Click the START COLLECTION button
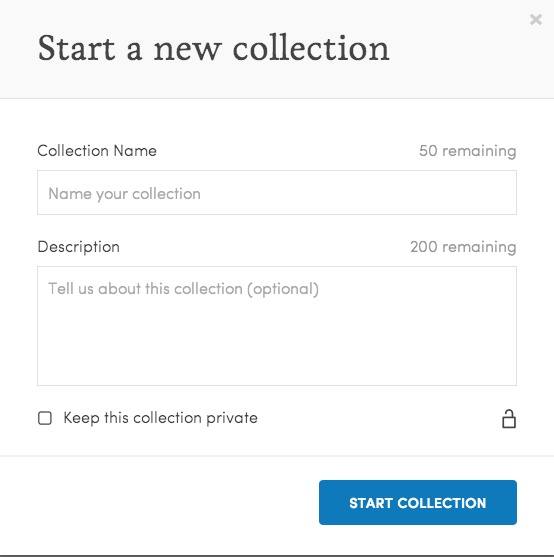The height and width of the screenshot is (557, 554). pyautogui.click(x=418, y=502)
